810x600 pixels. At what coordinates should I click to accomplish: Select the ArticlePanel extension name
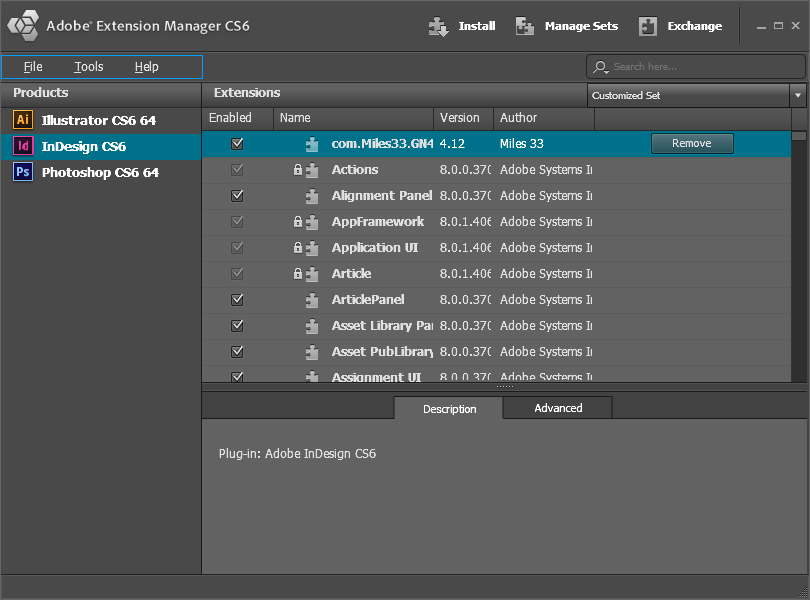[x=368, y=300]
